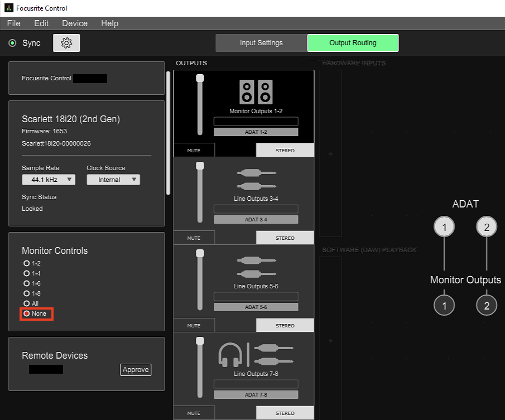Screen dimensions: 505x420
Task: Click the name field under Line Outputs 5-6
Action: [x=256, y=296]
